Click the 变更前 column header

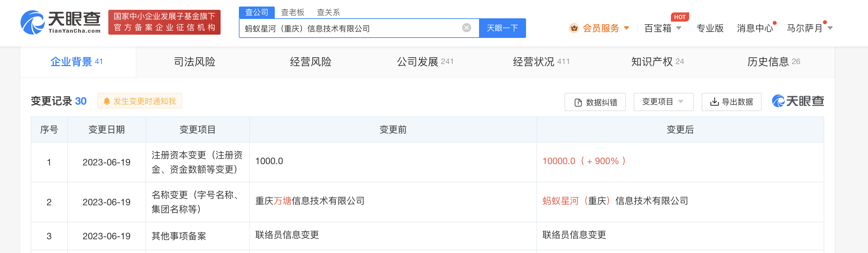pos(393,129)
